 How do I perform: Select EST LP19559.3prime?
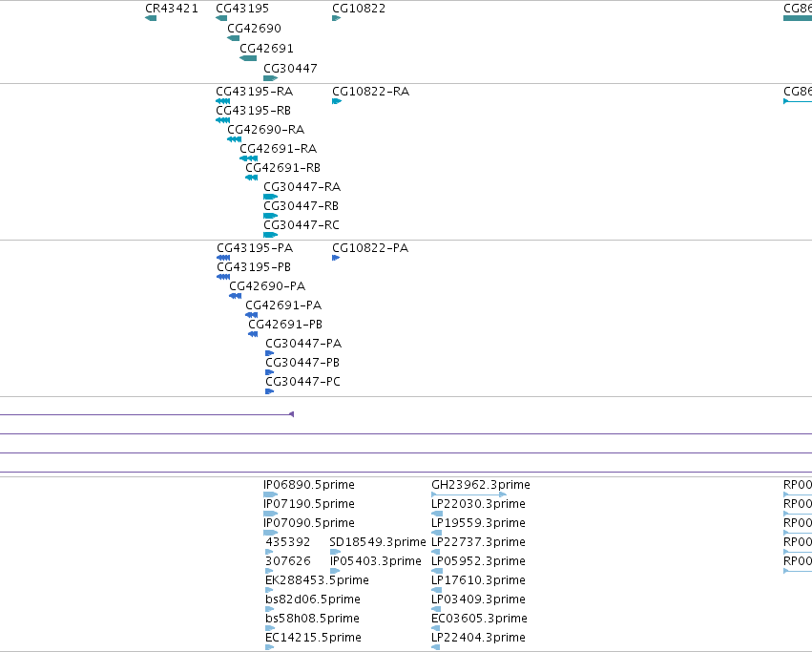tap(478, 523)
